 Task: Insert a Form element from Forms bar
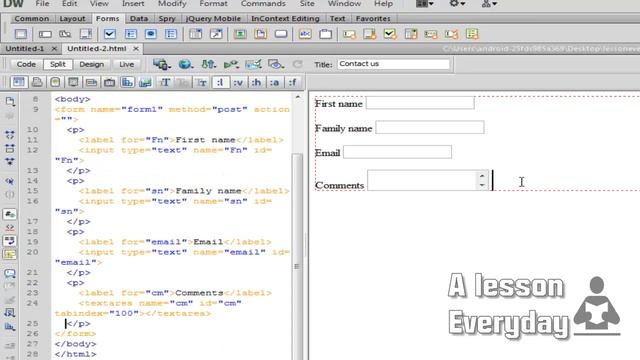20,34
